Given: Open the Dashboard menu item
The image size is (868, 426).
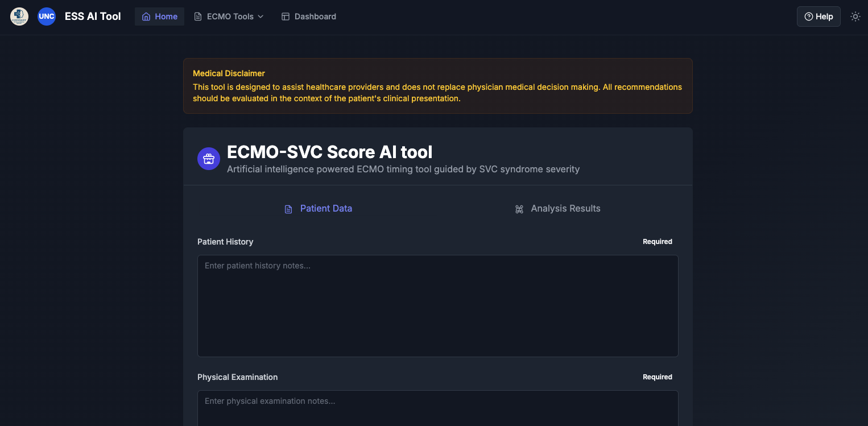Looking at the screenshot, I should coord(308,16).
